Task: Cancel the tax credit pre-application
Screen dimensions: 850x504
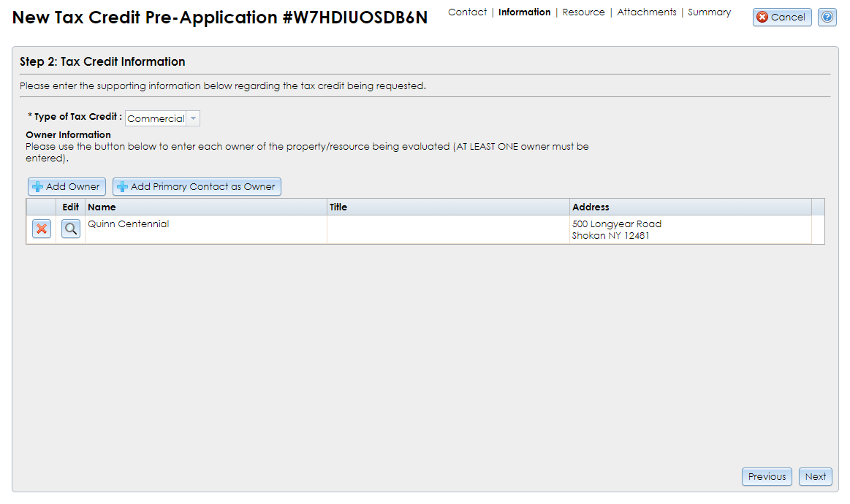Action: coord(782,17)
